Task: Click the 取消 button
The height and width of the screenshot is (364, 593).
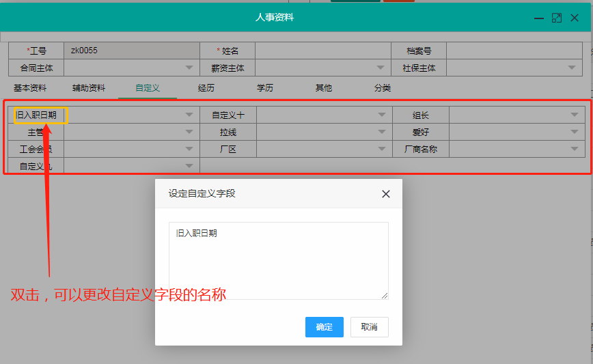Action: pyautogui.click(x=369, y=327)
